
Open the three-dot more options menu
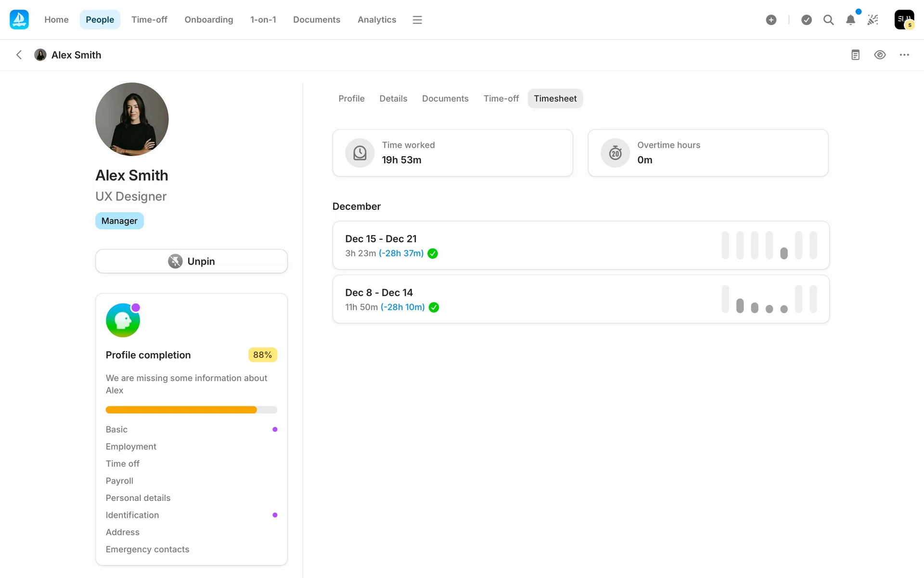904,55
